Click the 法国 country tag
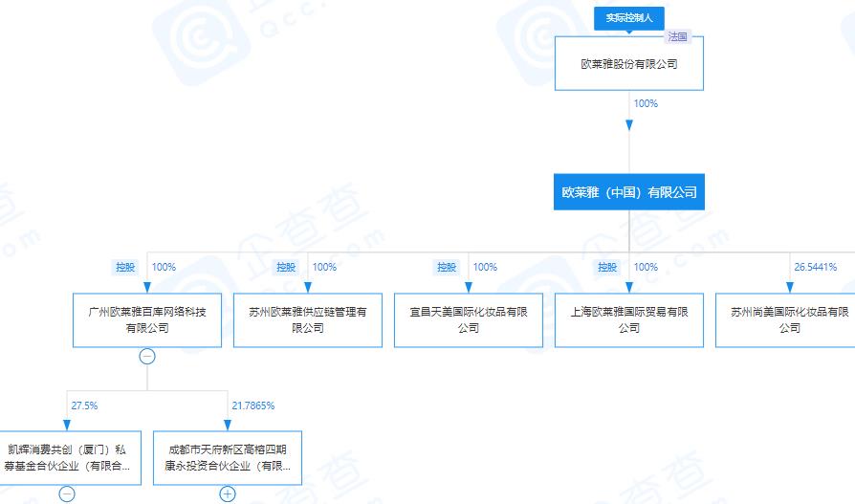This screenshot has height=504, width=855. coord(677,36)
